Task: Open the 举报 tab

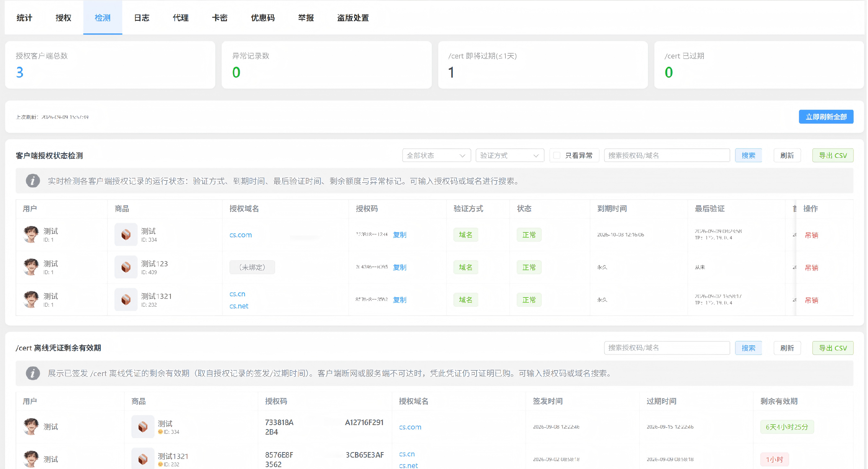Action: pos(306,18)
